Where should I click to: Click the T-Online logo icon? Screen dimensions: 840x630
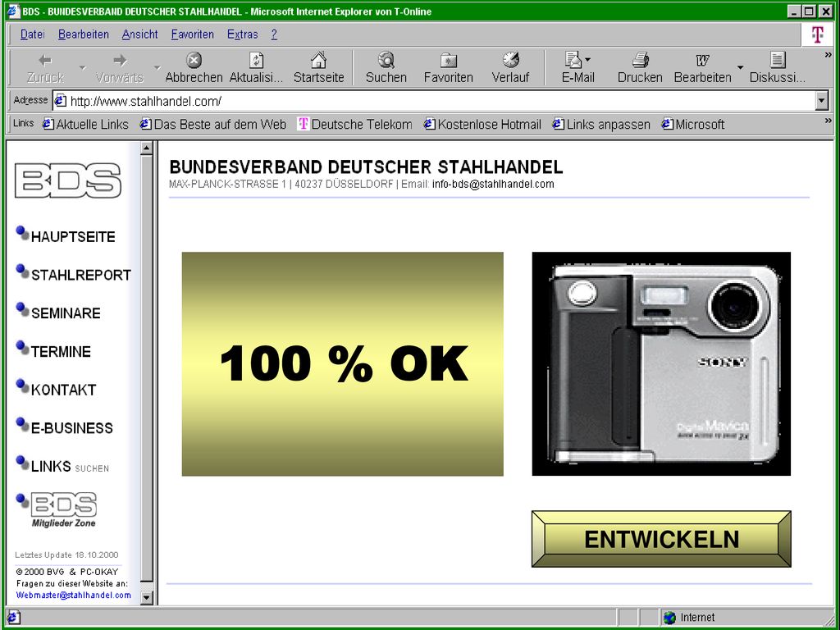pos(818,34)
